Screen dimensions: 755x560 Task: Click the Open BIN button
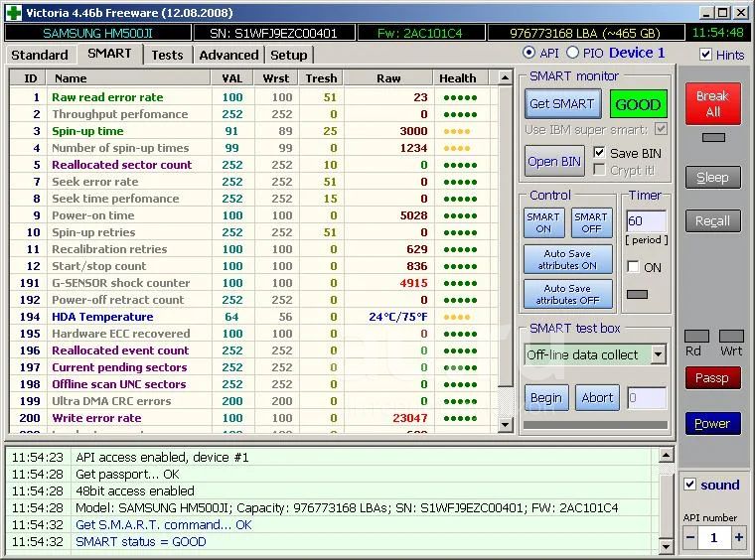[554, 161]
